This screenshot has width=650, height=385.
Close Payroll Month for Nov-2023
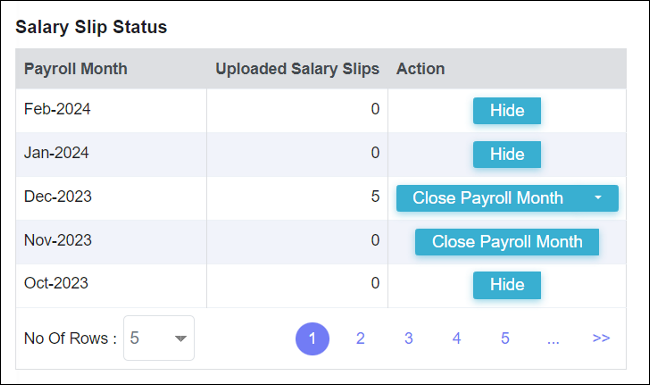(x=507, y=242)
